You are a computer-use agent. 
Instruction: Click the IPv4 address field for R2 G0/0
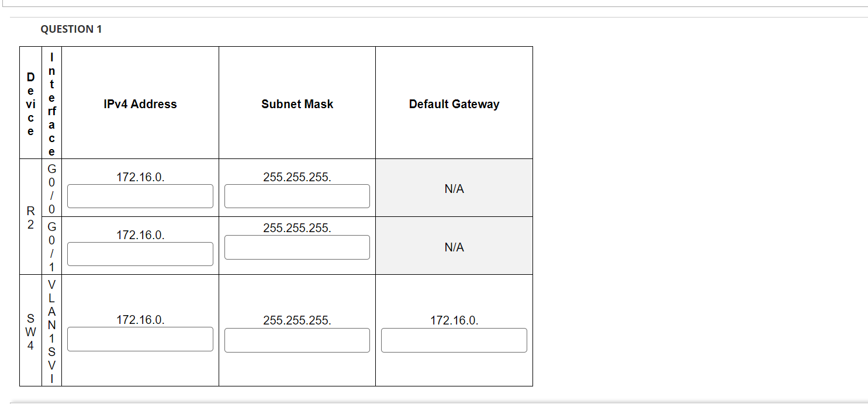140,196
